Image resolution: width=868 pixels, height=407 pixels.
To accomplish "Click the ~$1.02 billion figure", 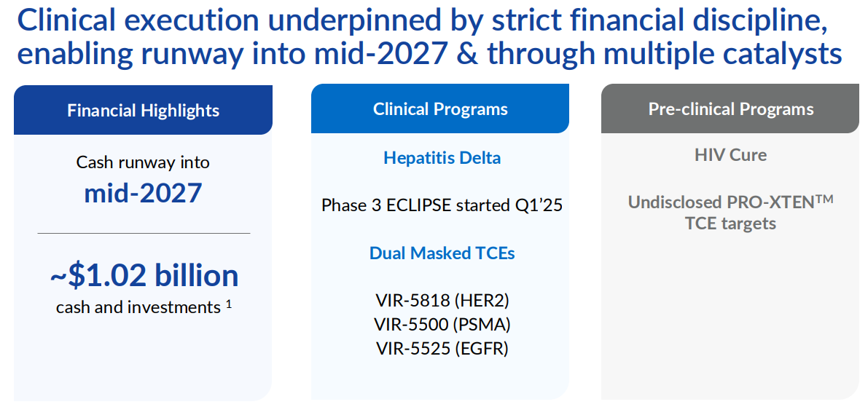I will pyautogui.click(x=144, y=275).
